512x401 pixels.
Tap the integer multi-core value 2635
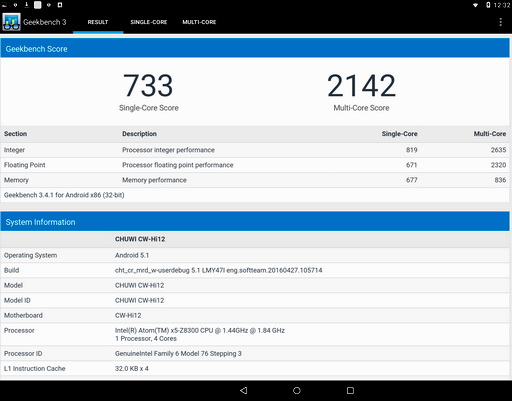pos(498,150)
